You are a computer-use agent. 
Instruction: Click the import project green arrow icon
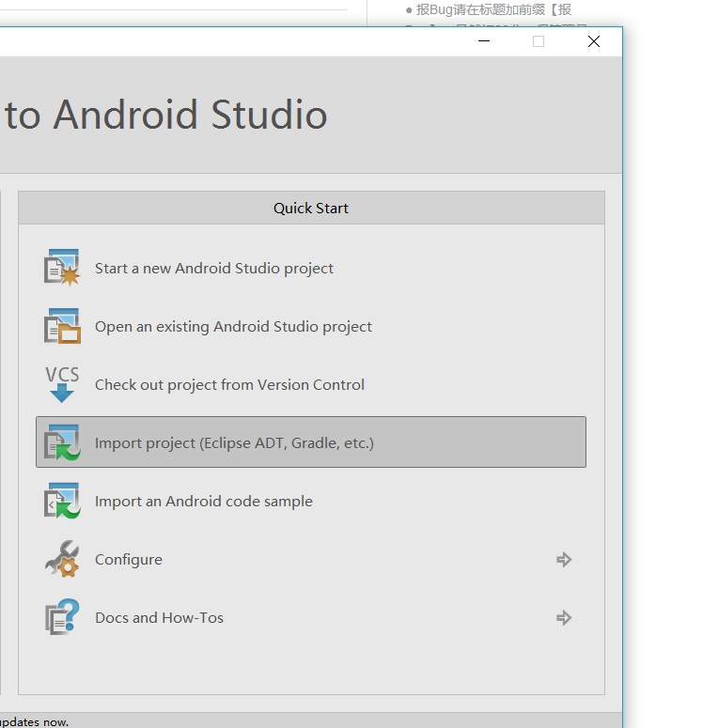62,442
